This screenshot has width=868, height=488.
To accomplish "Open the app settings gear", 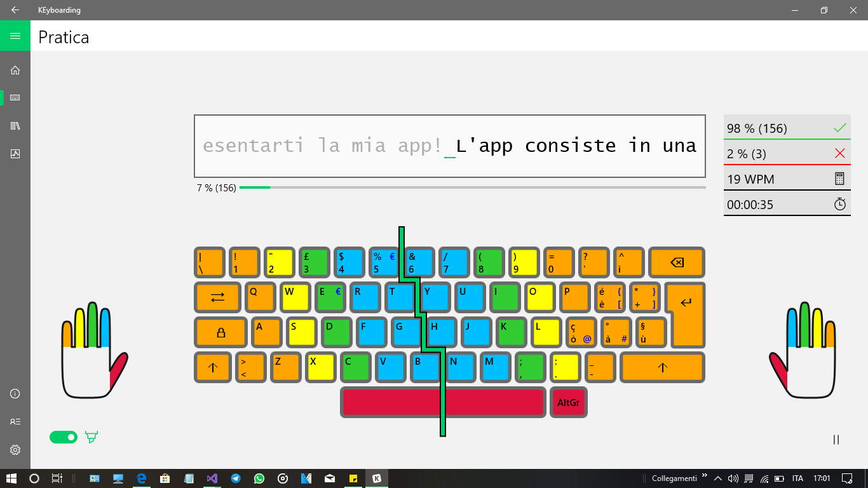I will coord(15,449).
